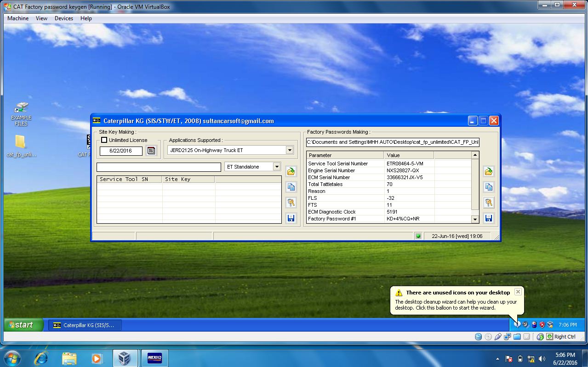Click VirtualBox hard disk activity icon
This screenshot has width=588, height=367.
tap(479, 337)
